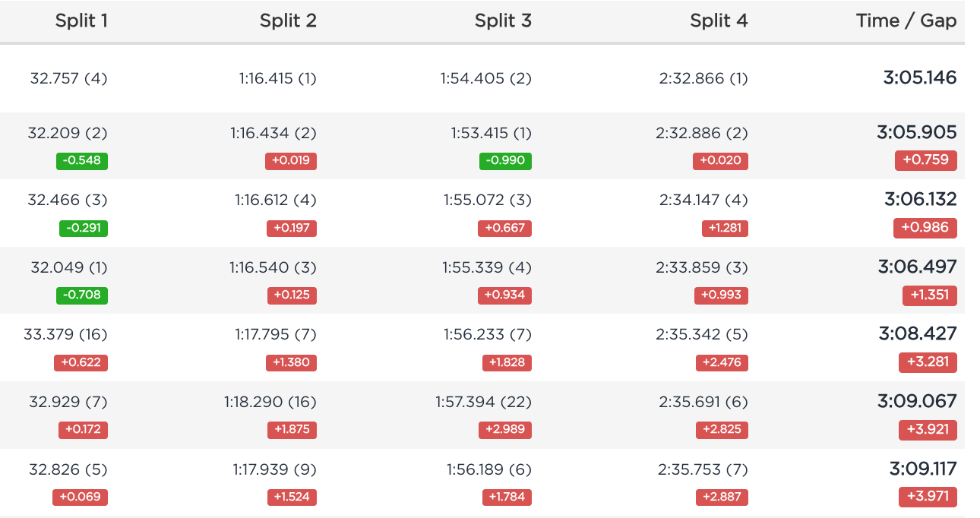Click the green -0.708 gap badge
The height and width of the screenshot is (518, 980).
pyautogui.click(x=82, y=295)
